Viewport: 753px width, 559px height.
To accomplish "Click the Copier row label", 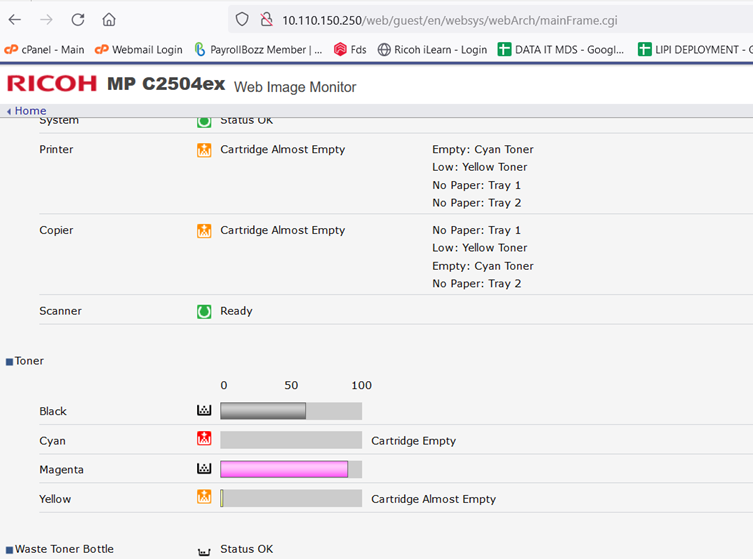I will point(56,230).
